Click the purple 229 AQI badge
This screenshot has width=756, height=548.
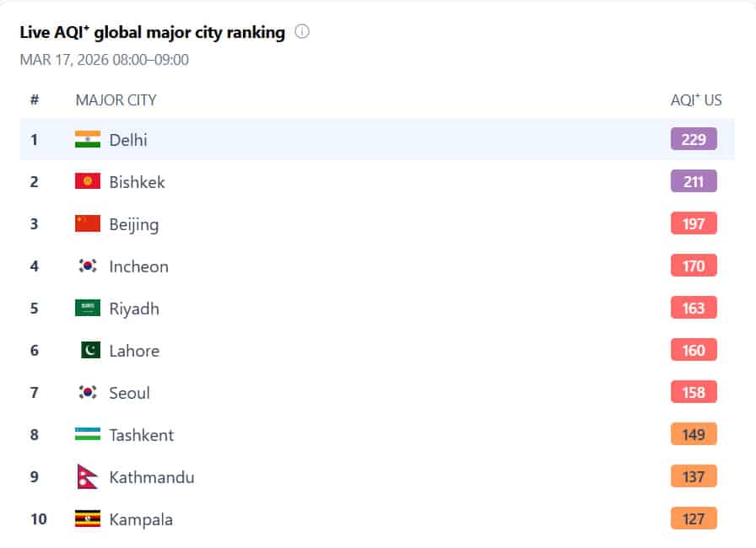pos(694,139)
